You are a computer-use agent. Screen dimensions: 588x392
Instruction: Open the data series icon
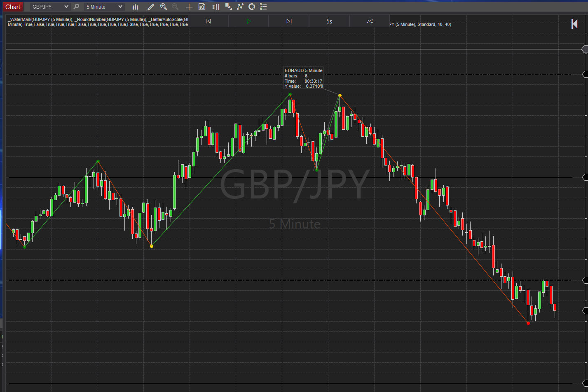[228, 7]
